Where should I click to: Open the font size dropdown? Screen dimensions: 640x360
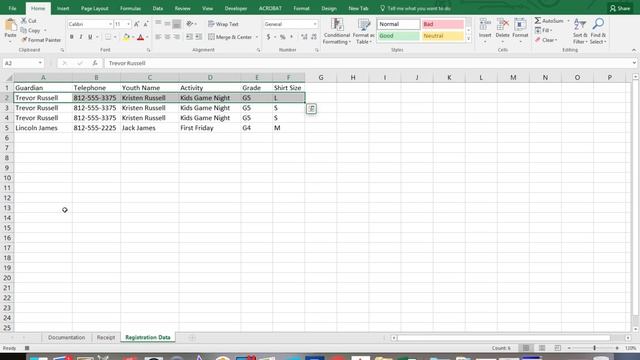coord(129,24)
